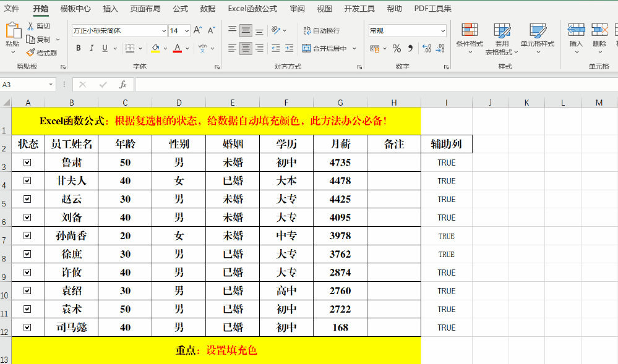Select column G header
618x364 pixels.
pos(340,103)
